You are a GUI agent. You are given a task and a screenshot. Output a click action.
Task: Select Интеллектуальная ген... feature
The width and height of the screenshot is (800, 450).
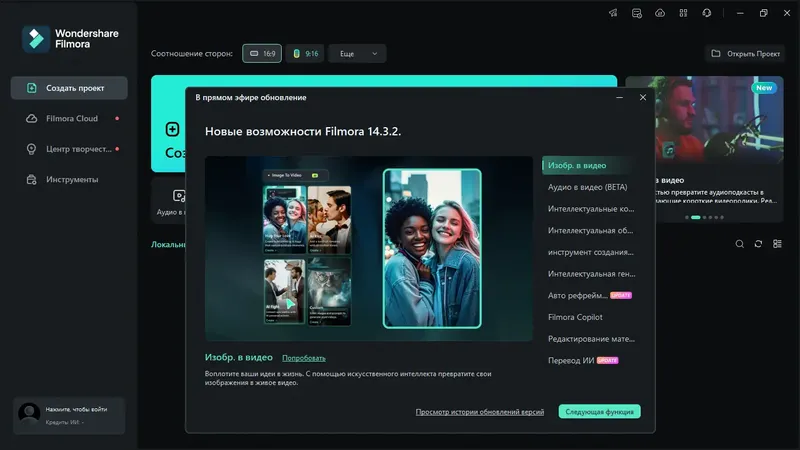(x=591, y=274)
